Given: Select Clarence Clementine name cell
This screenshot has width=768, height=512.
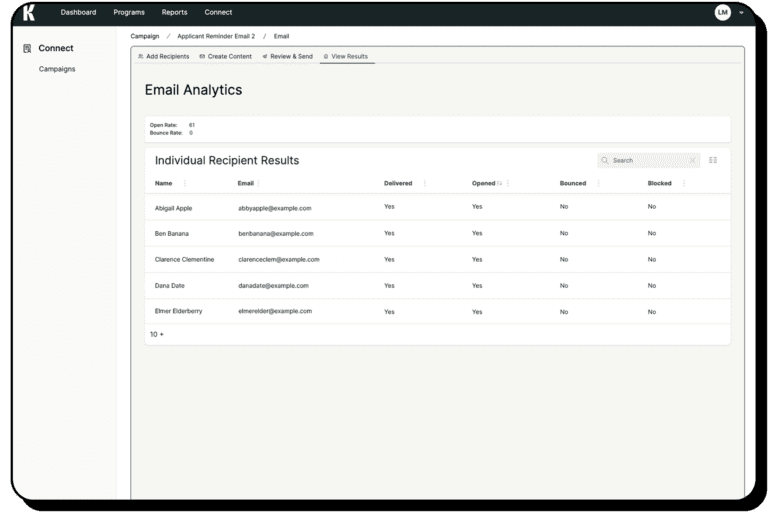Looking at the screenshot, I should (184, 260).
